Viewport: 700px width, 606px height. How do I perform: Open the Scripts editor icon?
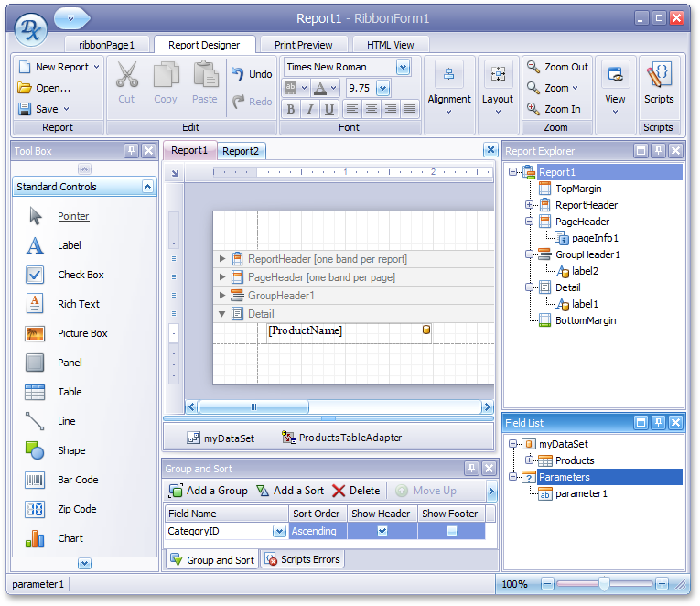(659, 75)
